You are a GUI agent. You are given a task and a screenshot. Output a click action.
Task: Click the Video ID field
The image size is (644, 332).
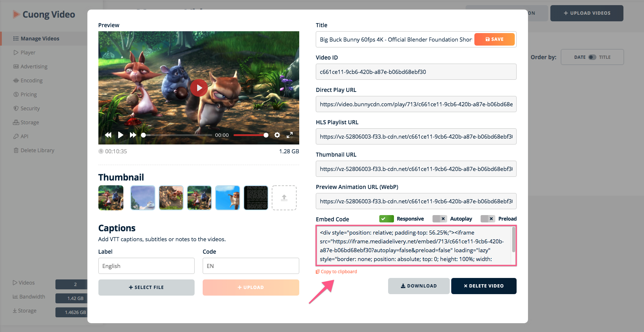(x=416, y=72)
